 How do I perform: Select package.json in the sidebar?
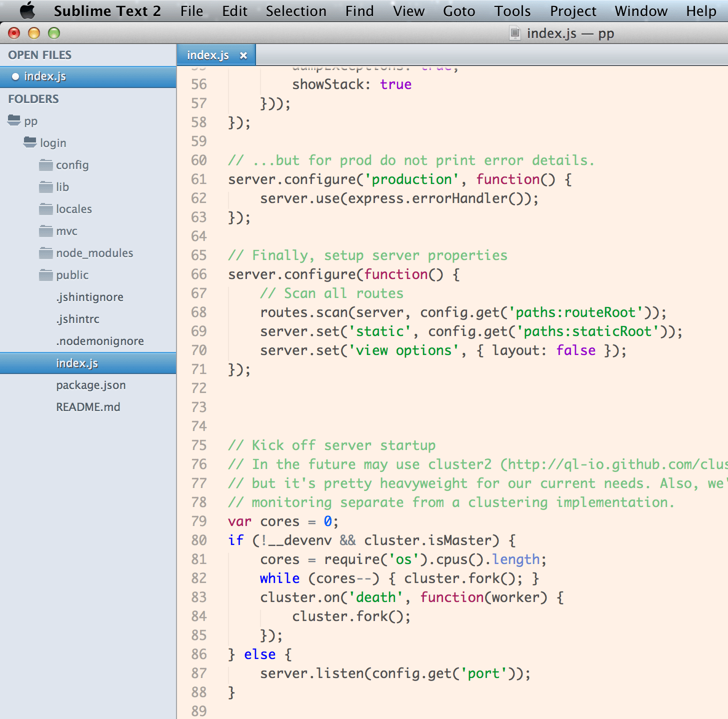(90, 385)
